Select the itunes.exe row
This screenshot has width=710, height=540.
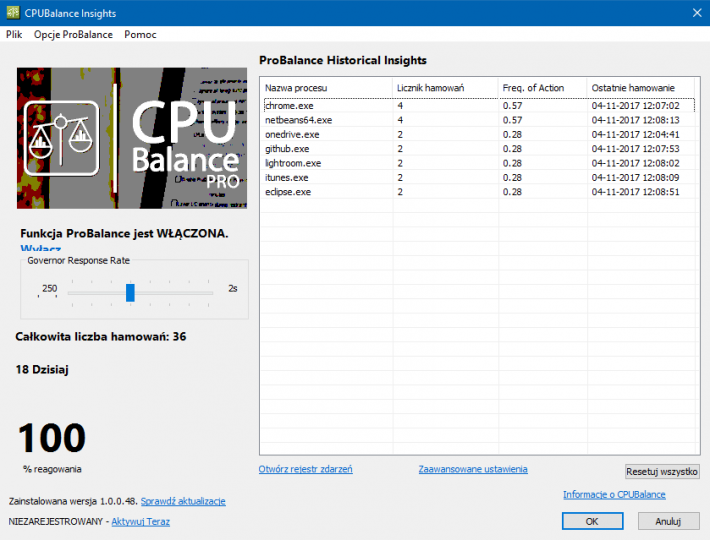pyautogui.click(x=479, y=177)
